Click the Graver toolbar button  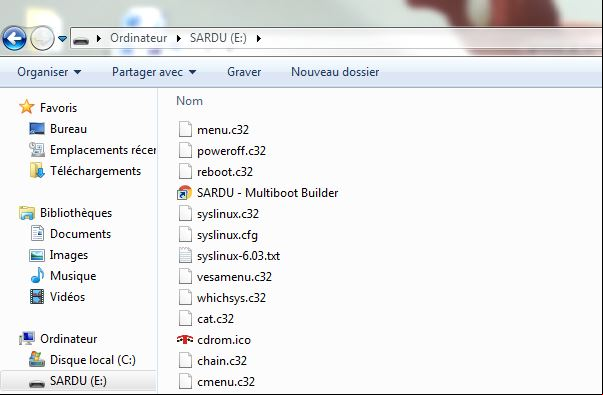(244, 72)
